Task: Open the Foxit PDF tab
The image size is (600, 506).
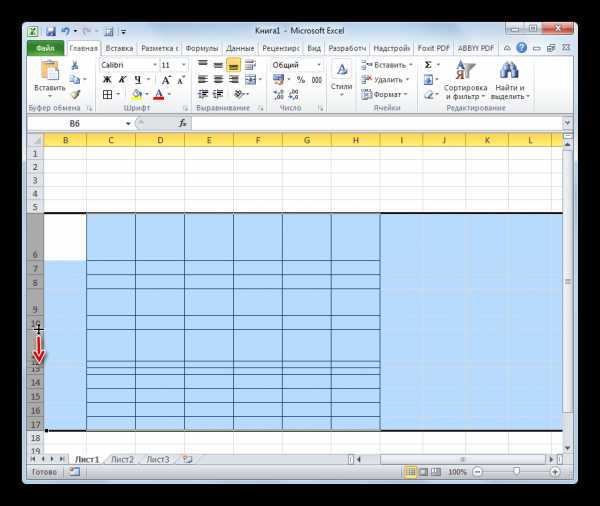Action: (x=433, y=48)
